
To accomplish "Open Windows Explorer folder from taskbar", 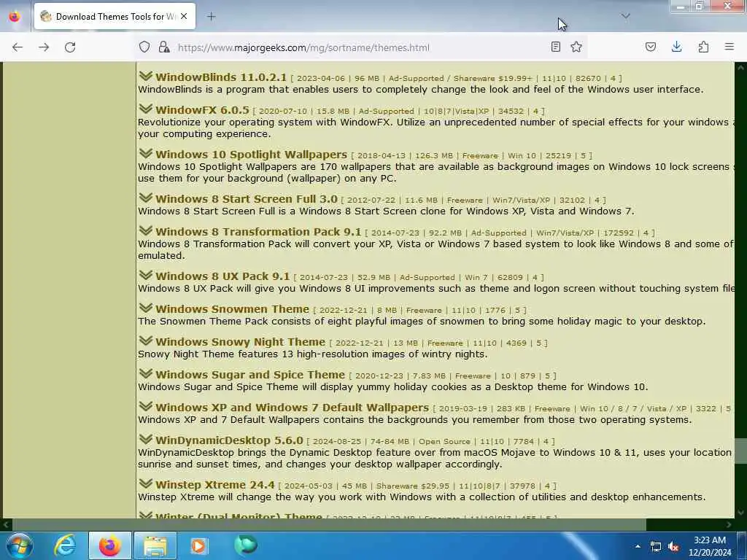I will [155, 545].
